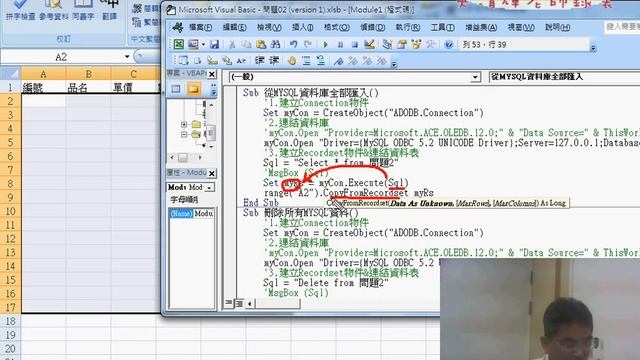Open the 工具(T) menu
Image resolution: width=640 pixels, height=360 pixels.
pyautogui.click(x=442, y=27)
